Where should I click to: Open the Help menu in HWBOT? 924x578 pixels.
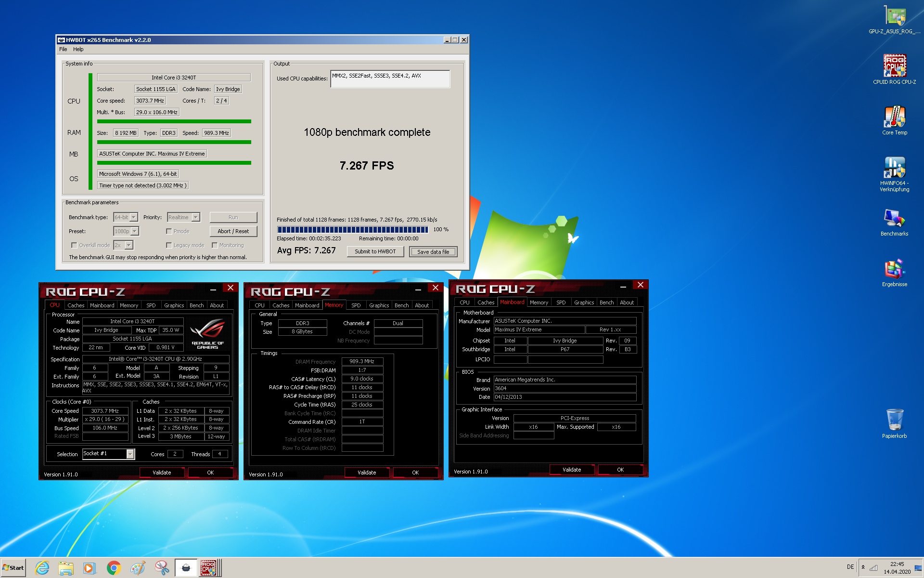(78, 49)
